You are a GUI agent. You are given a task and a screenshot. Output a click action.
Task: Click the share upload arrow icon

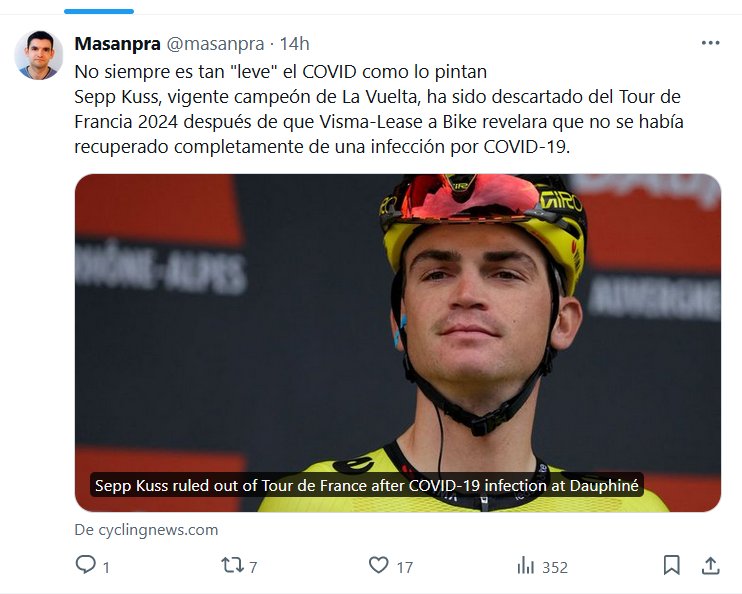point(710,566)
